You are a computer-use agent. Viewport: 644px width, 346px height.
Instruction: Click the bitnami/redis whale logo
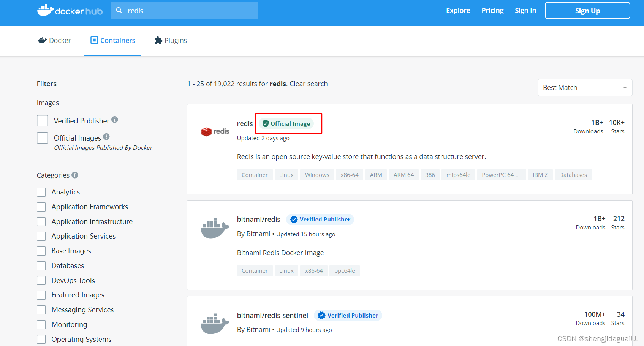coord(215,228)
